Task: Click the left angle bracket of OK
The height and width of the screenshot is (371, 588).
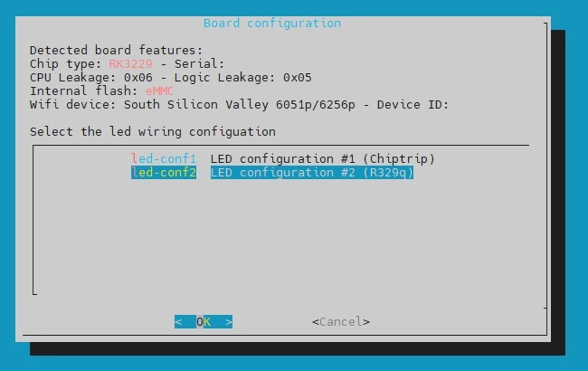Action: coord(178,322)
